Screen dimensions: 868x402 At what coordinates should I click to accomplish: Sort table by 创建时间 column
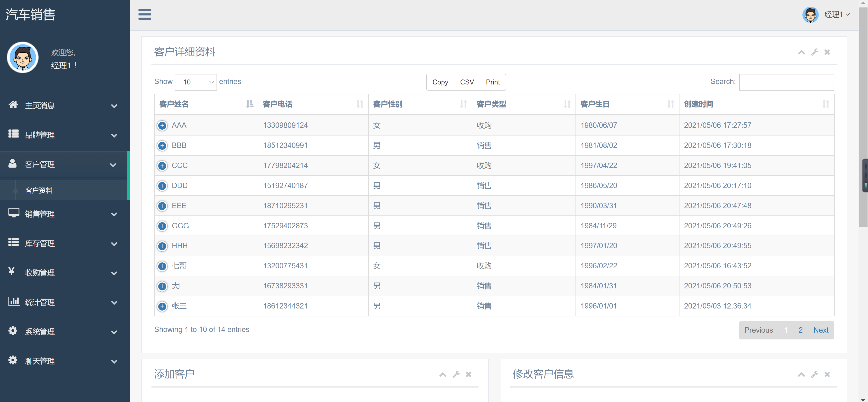click(x=757, y=104)
